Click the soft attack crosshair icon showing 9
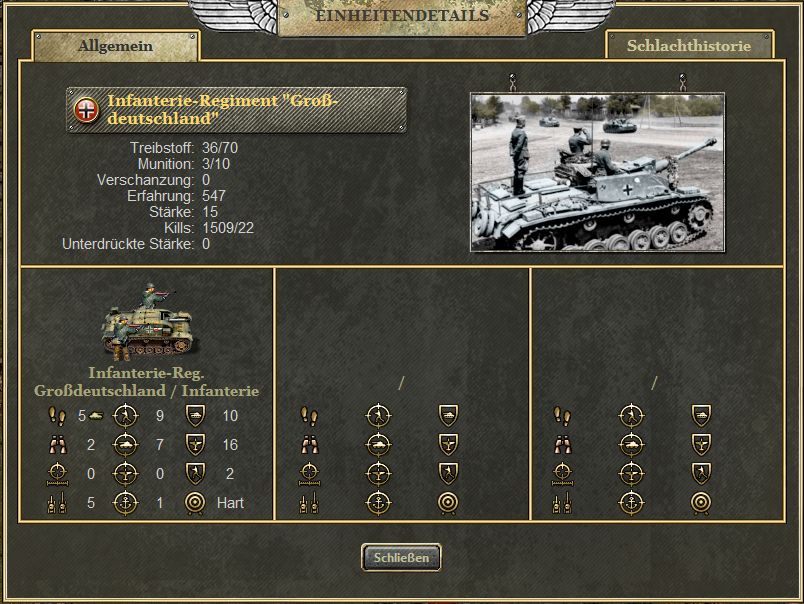The width and height of the screenshot is (804, 604). [125, 415]
